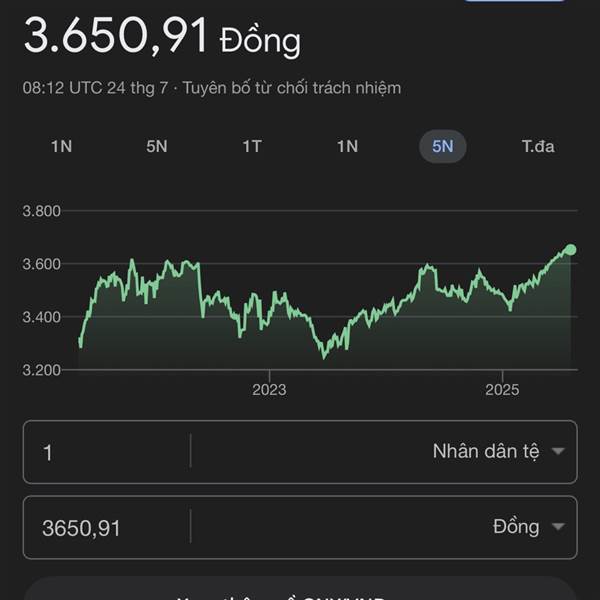Open the Nhân dân tệ currency dropdown
The image size is (600, 600).
pyautogui.click(x=498, y=452)
